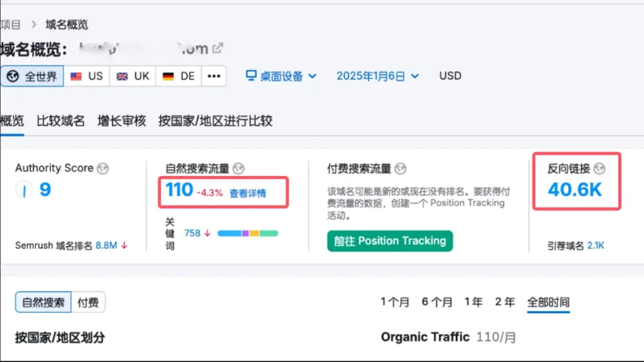
Task: Click the globe icon next to 付费搜索流量
Action: click(x=400, y=168)
